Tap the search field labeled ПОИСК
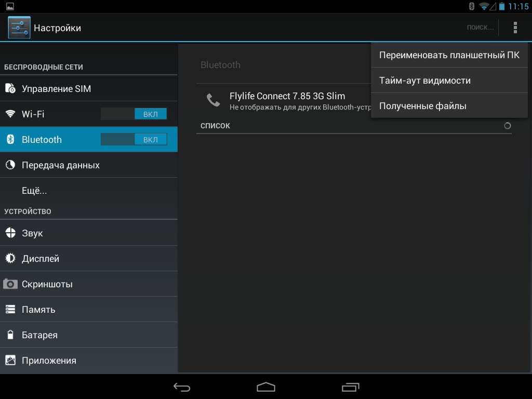Viewport: 532px width, 399px height. [x=480, y=28]
